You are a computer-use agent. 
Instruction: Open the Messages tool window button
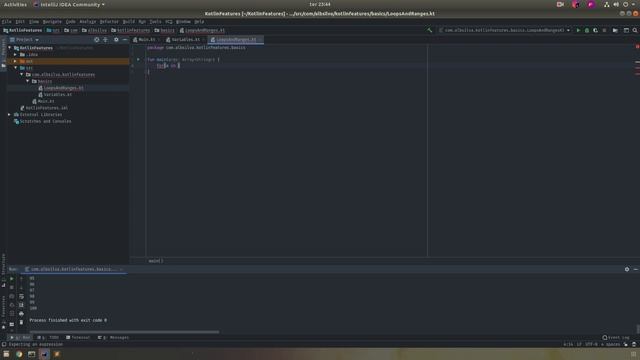tap(113, 338)
